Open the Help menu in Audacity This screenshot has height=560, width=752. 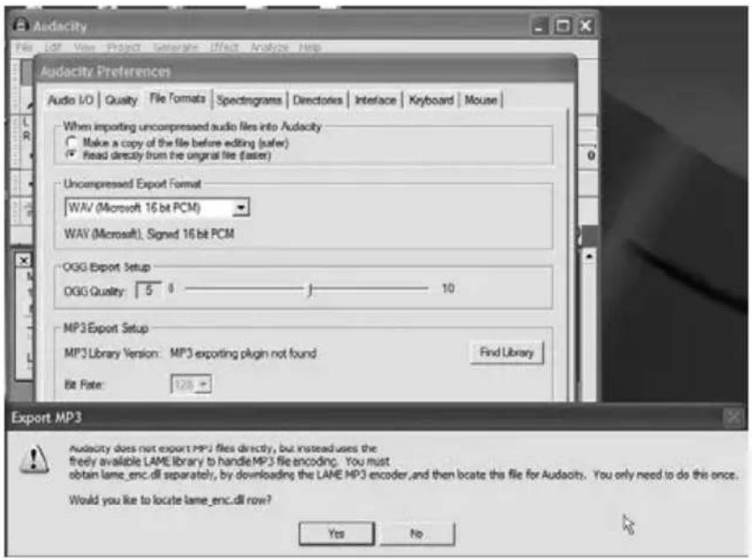click(x=310, y=47)
